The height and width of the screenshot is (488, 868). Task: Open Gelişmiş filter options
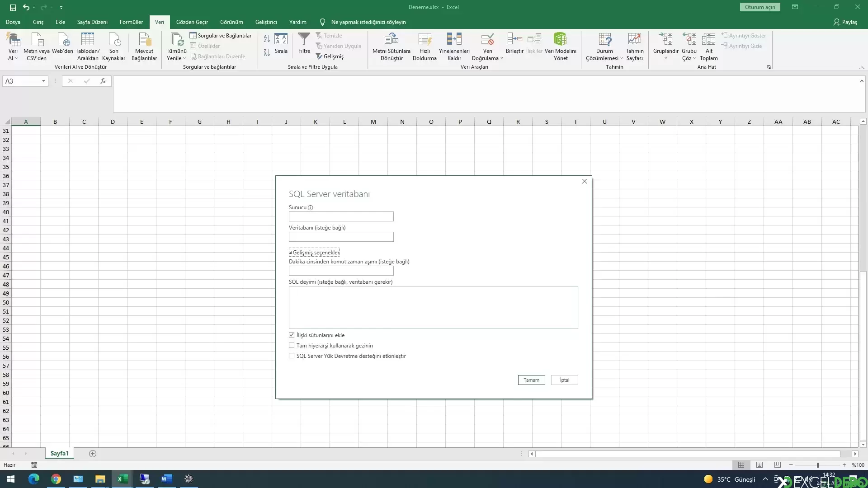pos(330,56)
